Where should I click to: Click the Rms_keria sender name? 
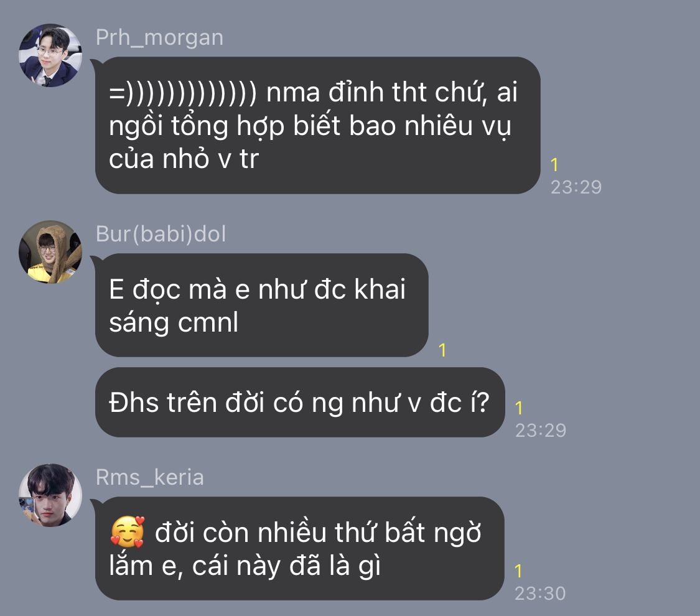(x=149, y=477)
